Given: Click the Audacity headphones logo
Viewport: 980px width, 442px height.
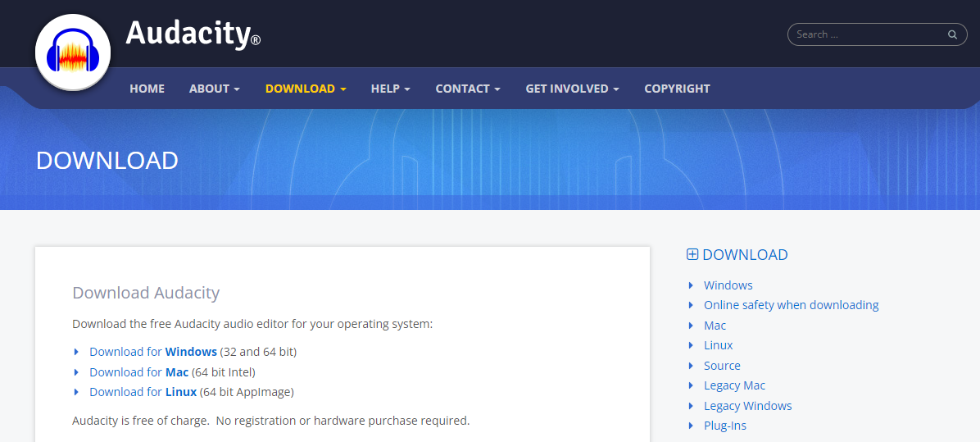Looking at the screenshot, I should (73, 52).
